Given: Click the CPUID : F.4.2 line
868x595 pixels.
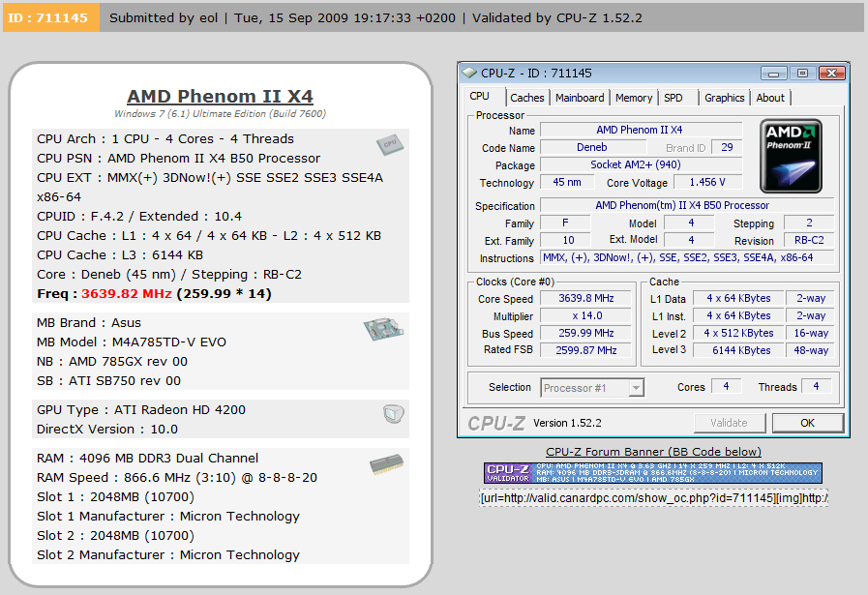Looking at the screenshot, I should 139,217.
